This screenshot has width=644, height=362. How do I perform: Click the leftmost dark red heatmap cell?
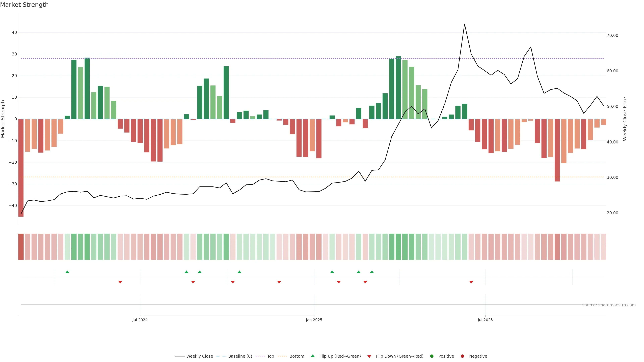pyautogui.click(x=21, y=247)
